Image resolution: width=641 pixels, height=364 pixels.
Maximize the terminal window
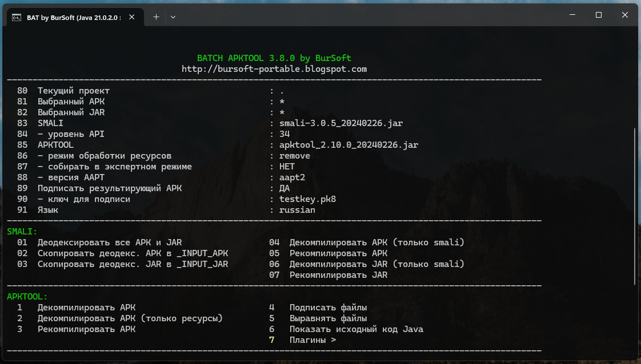click(599, 15)
